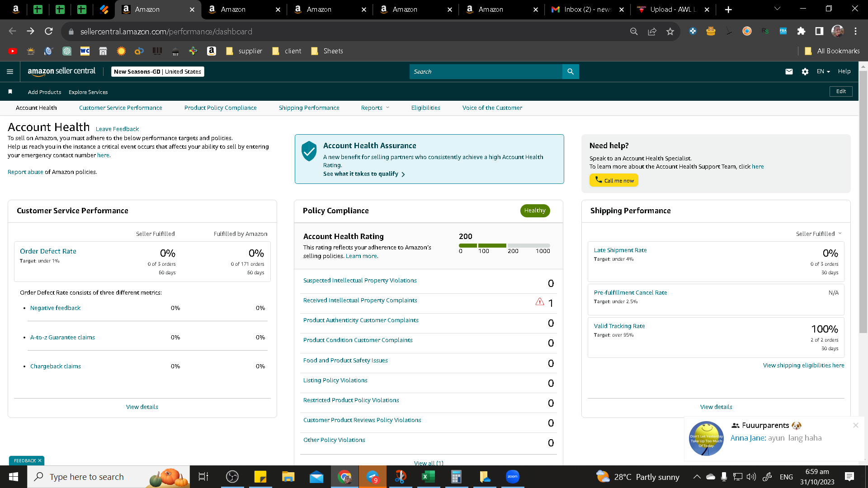Open the Chrome three-dot menu

tap(855, 31)
